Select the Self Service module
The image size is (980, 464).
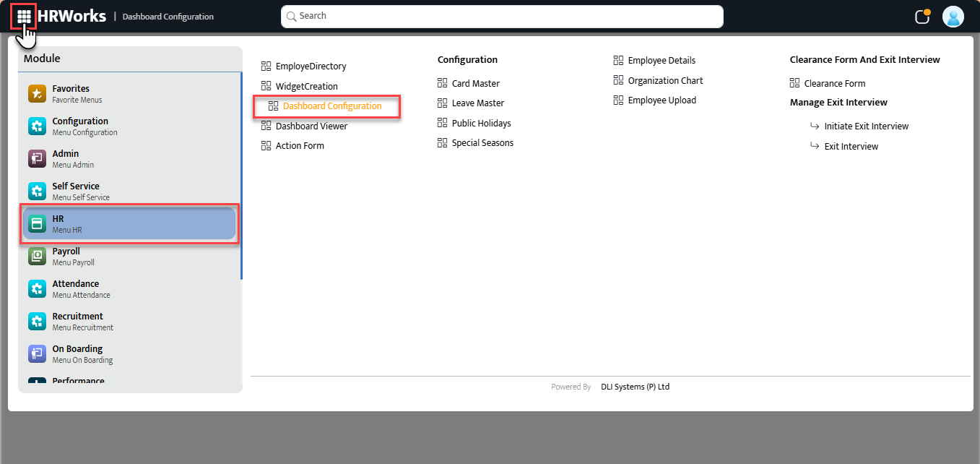pyautogui.click(x=76, y=192)
